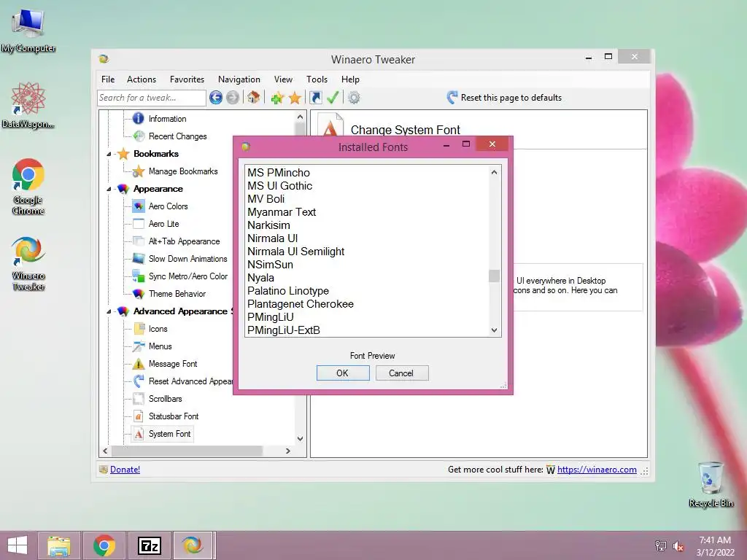Open the Favorites menu
This screenshot has height=560, width=747.
pyautogui.click(x=187, y=79)
